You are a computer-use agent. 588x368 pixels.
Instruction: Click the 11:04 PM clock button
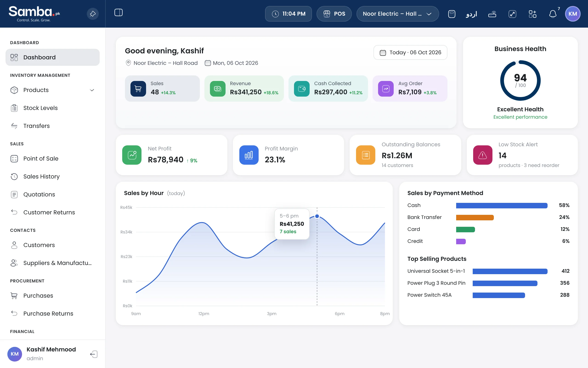[x=288, y=14]
